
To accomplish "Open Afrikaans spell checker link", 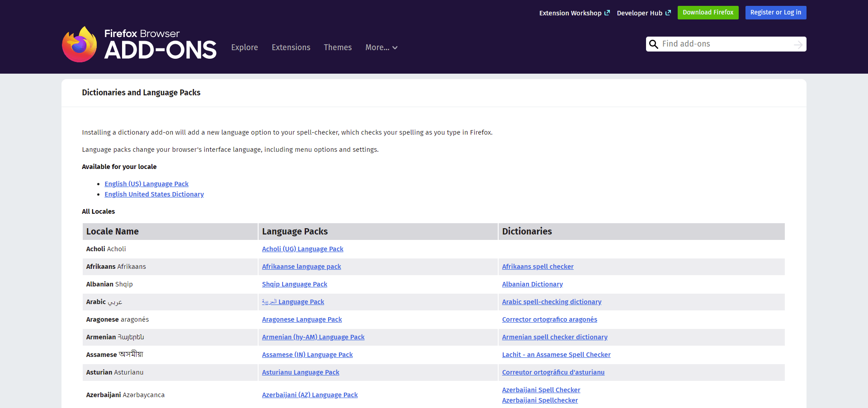I will click(x=538, y=267).
